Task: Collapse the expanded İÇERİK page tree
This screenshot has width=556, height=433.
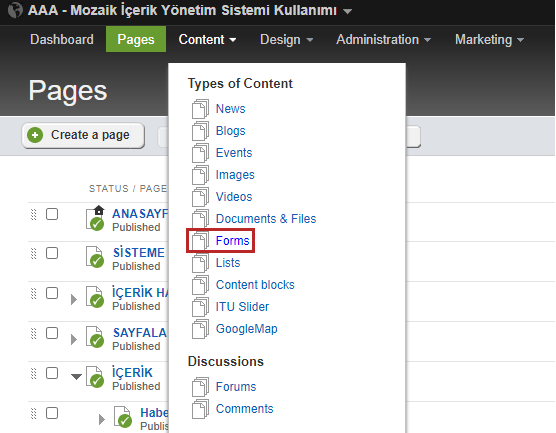Action: 76,377
